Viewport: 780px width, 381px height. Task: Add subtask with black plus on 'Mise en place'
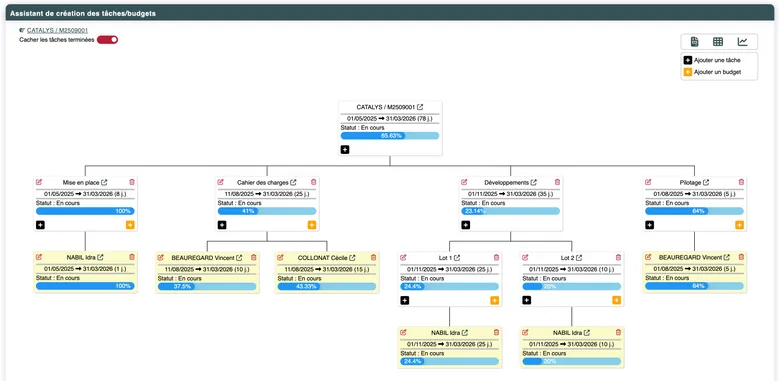pos(40,225)
